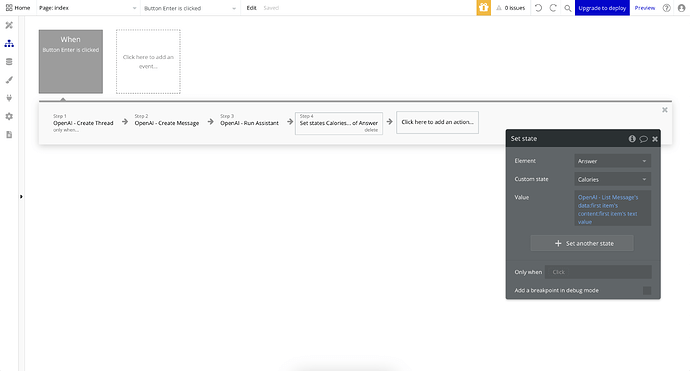The width and height of the screenshot is (690, 371).
Task: Close the Set state panel
Action: click(x=655, y=139)
